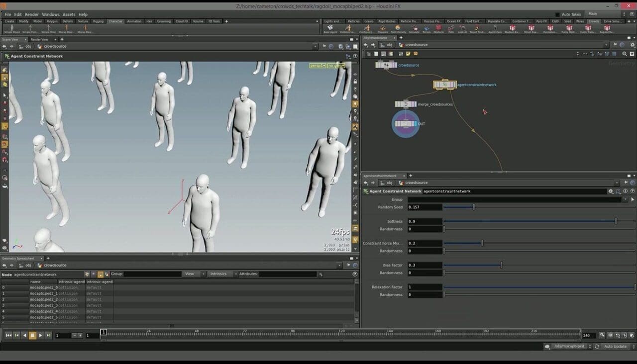The image size is (637, 364).
Task: Select the Render View pane tab
Action: pyautogui.click(x=39, y=39)
